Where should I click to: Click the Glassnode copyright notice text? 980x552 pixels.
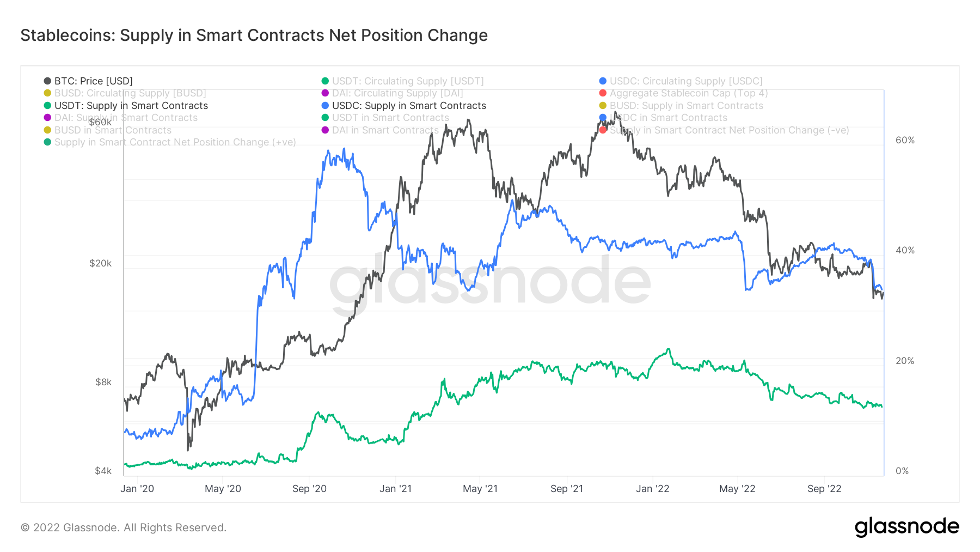point(124,527)
